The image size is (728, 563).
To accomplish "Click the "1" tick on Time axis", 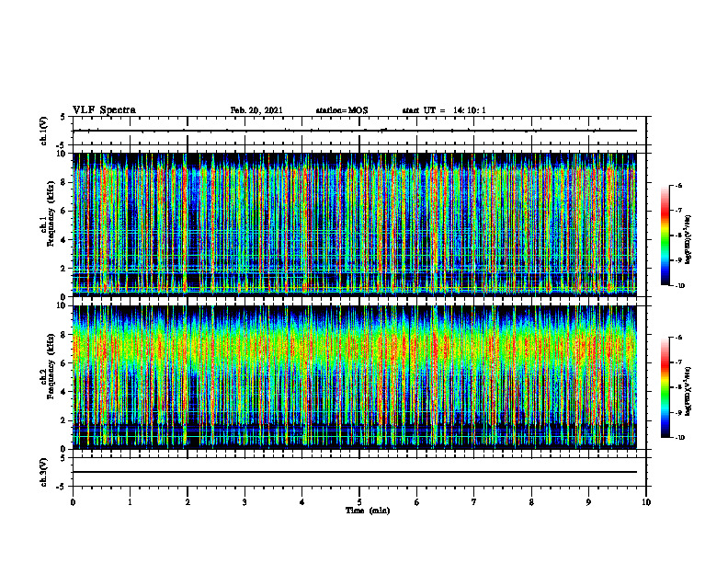I will (x=130, y=502).
